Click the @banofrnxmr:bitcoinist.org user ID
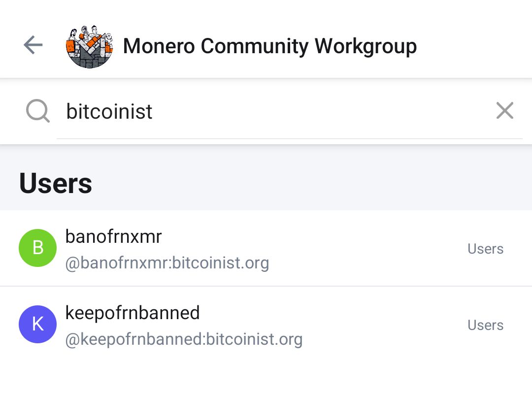 pos(167,263)
